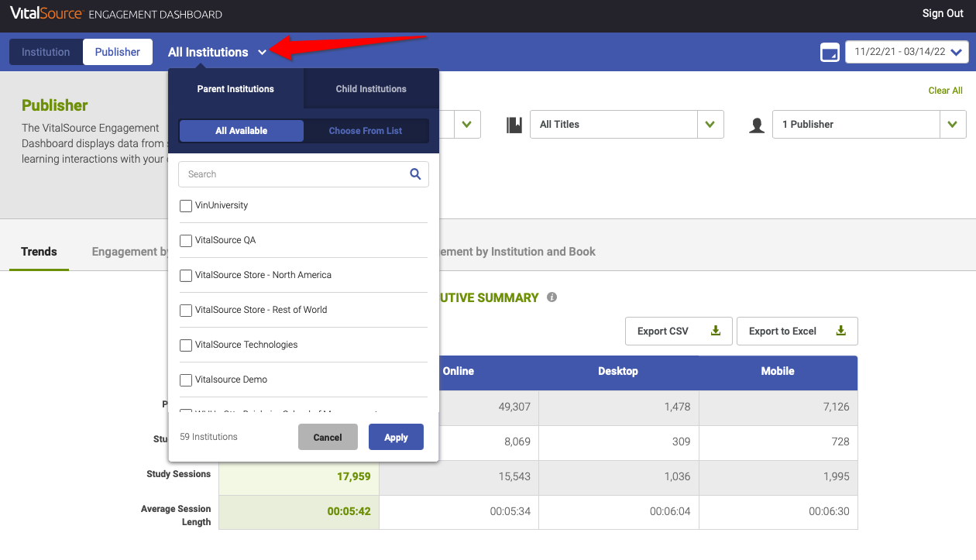
Task: Click the person icon beside 1 Publisher
Action: 757,125
